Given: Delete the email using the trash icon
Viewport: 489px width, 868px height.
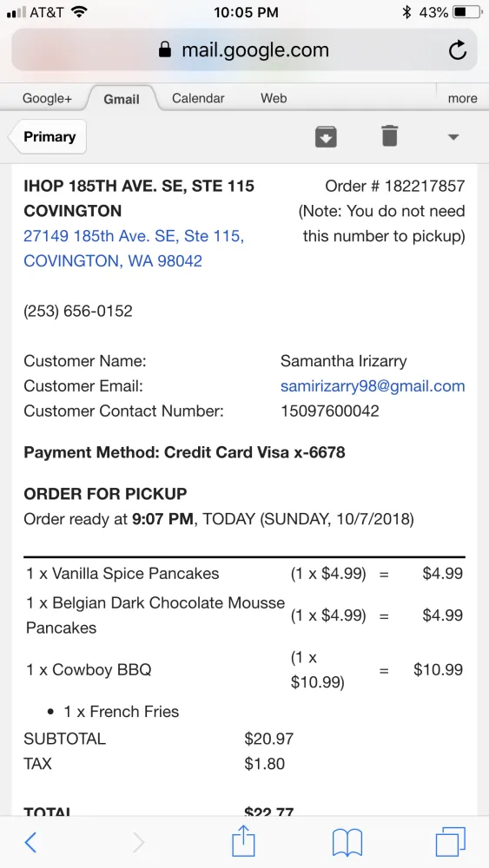Looking at the screenshot, I should pos(390,136).
